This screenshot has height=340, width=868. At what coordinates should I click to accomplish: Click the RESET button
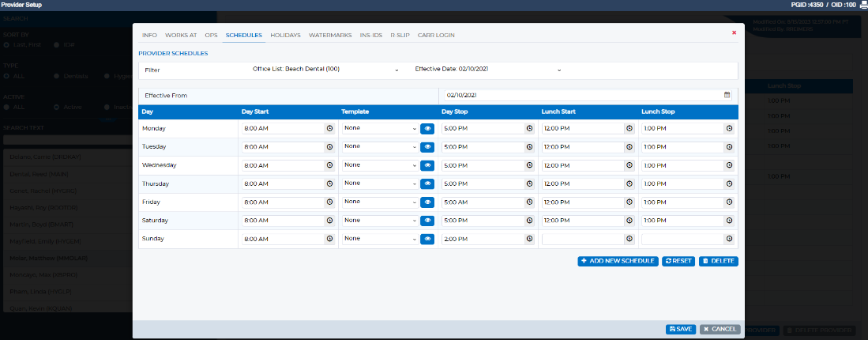point(678,261)
